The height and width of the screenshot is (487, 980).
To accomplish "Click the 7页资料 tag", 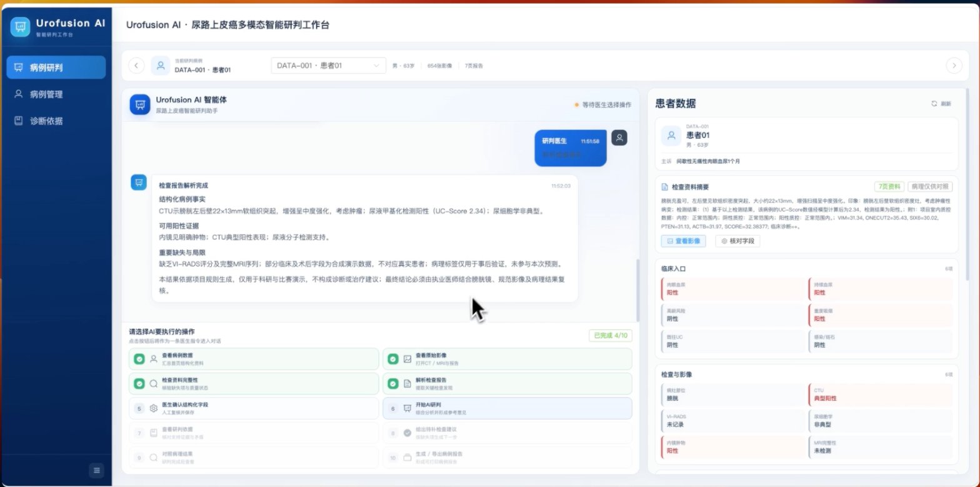I will click(889, 187).
